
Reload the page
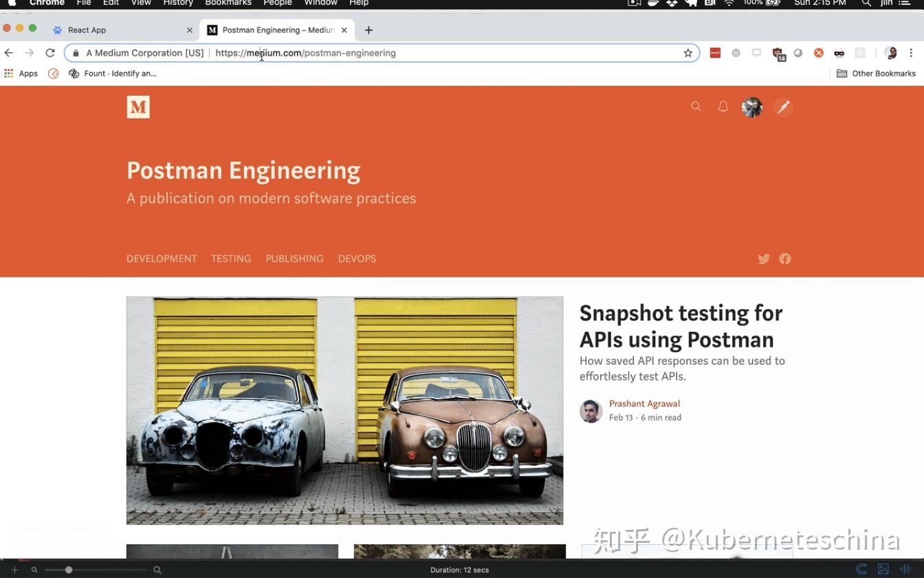[50, 53]
